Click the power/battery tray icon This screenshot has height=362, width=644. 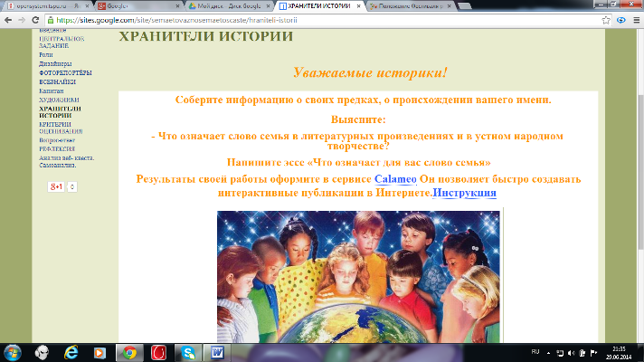coord(582,353)
